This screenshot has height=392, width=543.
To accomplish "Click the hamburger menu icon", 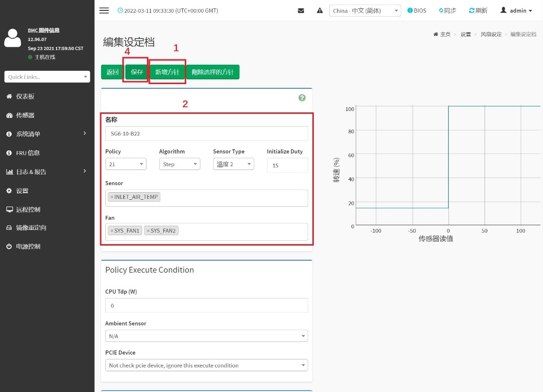I will coord(104,11).
